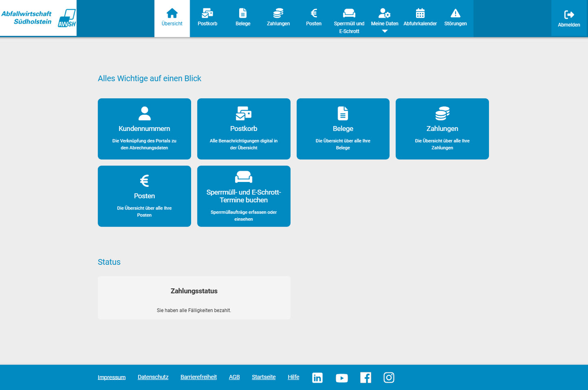Click the LinkedIn icon in footer
This screenshot has width=588, height=390.
click(318, 377)
